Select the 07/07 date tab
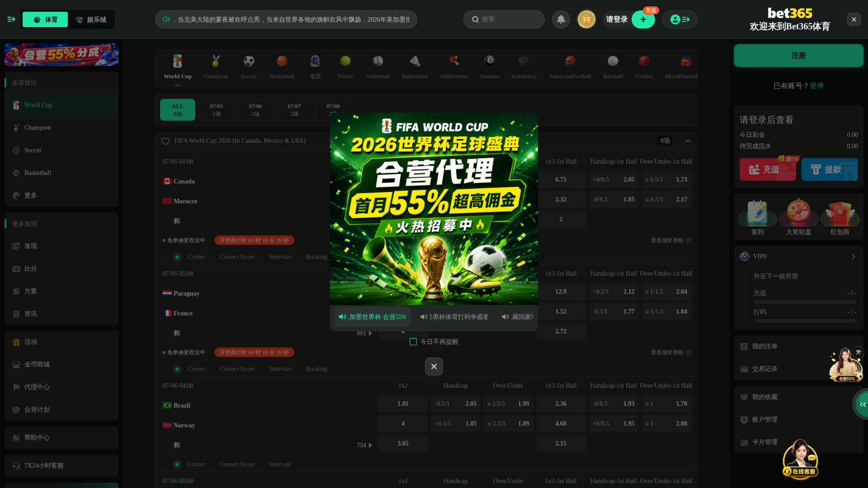 (x=294, y=110)
